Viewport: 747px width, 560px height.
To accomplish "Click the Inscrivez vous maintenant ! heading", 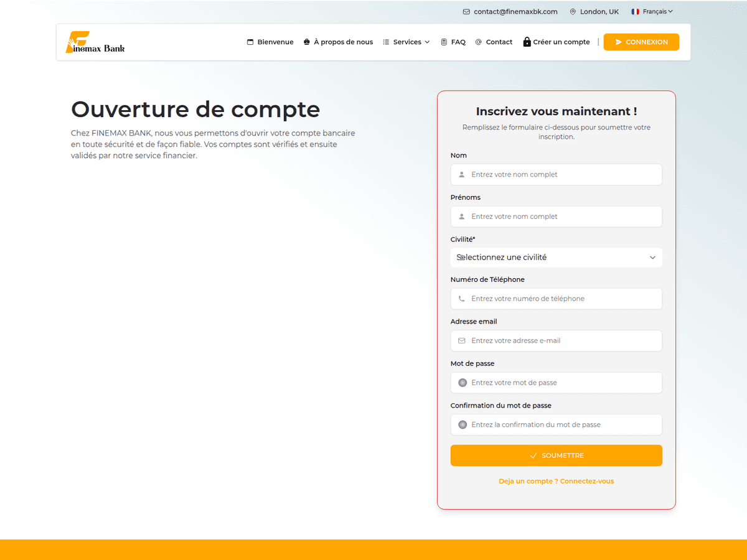I will pyautogui.click(x=557, y=111).
